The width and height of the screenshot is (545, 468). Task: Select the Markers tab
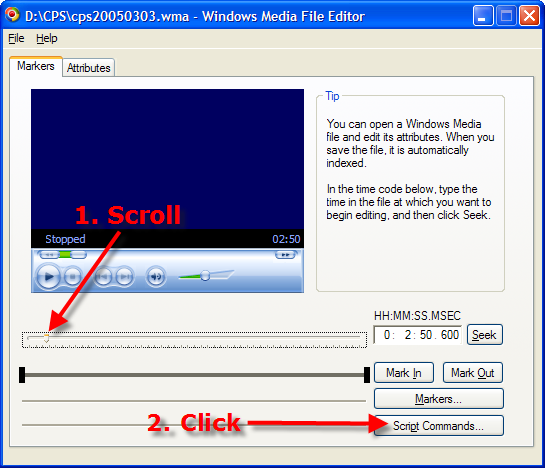pos(36,66)
